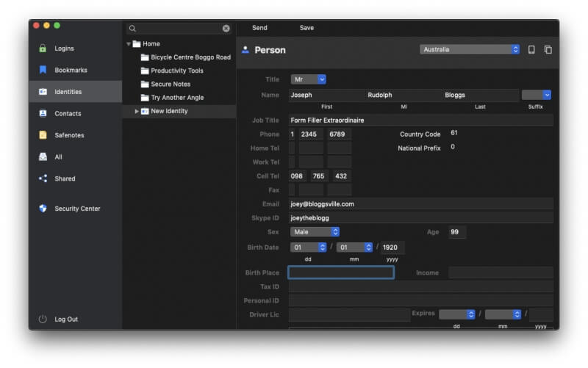Open the Sex dropdown showing Male
588x368 pixels.
[315, 232]
